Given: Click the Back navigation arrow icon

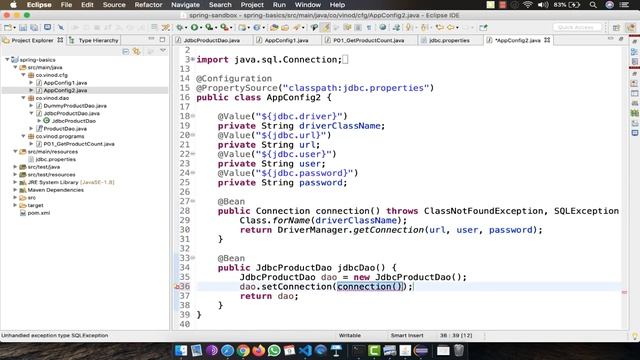Looking at the screenshot, I should [x=450, y=27].
